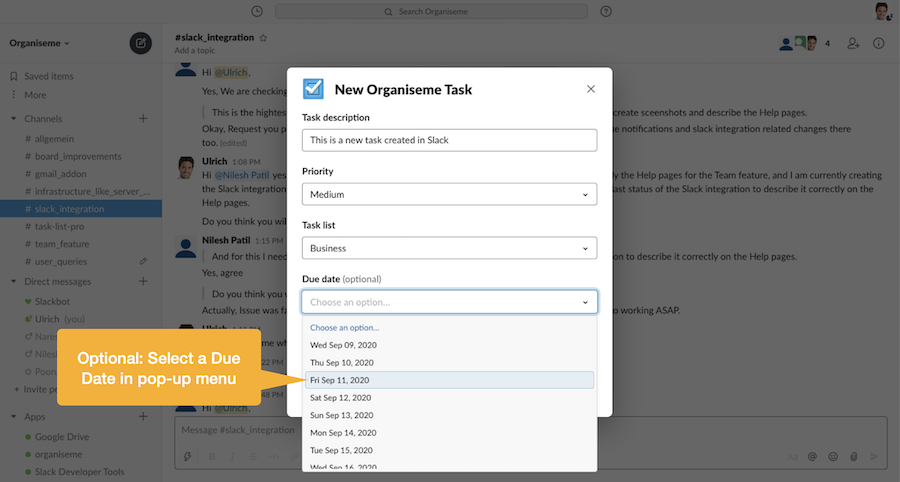Click the add channels plus icon
The image size is (900, 482).
[x=143, y=119]
